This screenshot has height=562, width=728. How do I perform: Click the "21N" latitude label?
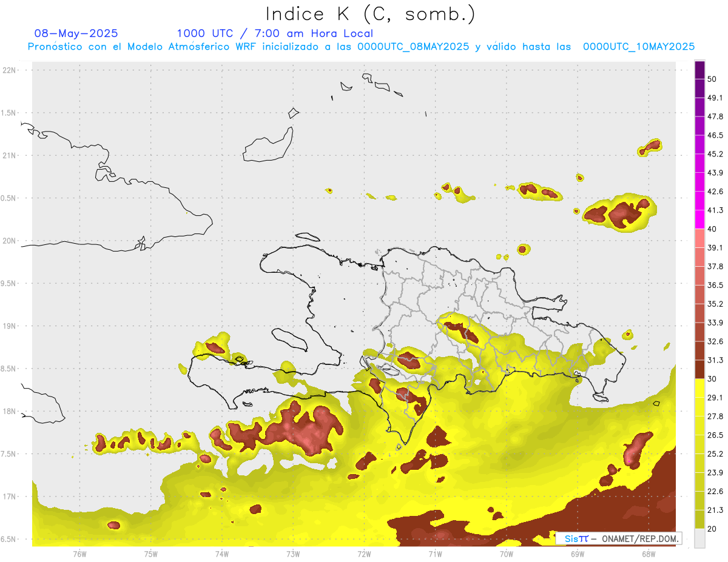click(x=10, y=156)
